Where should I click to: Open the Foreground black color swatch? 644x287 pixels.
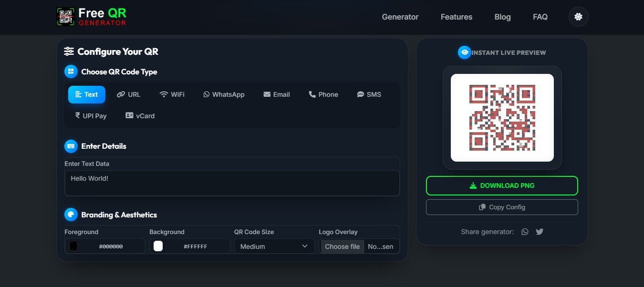point(73,246)
